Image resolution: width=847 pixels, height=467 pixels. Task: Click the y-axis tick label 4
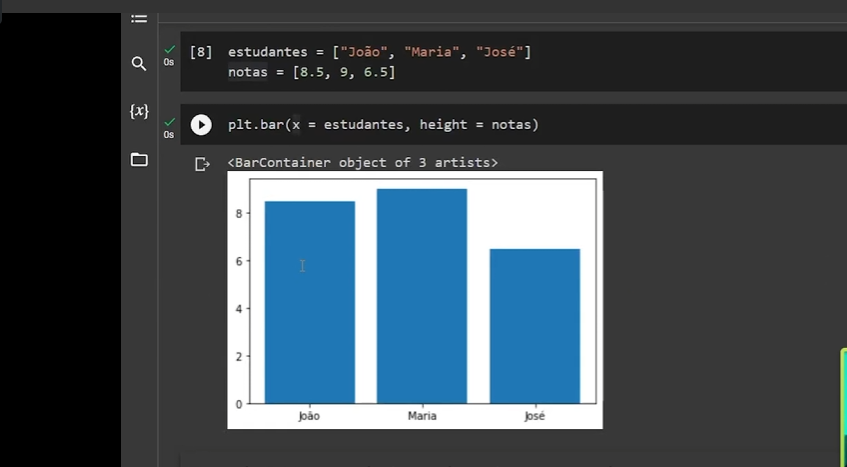[240, 309]
